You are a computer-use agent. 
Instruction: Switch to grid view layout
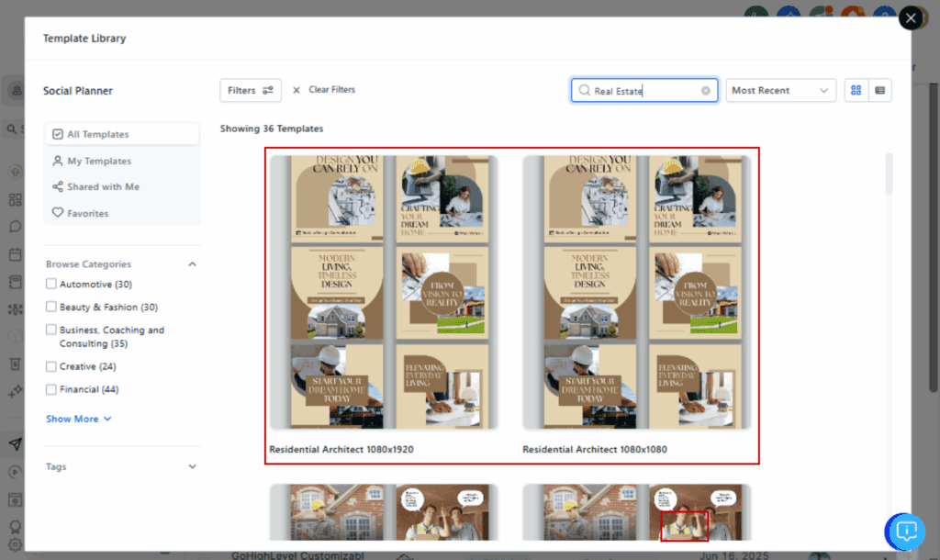(856, 90)
